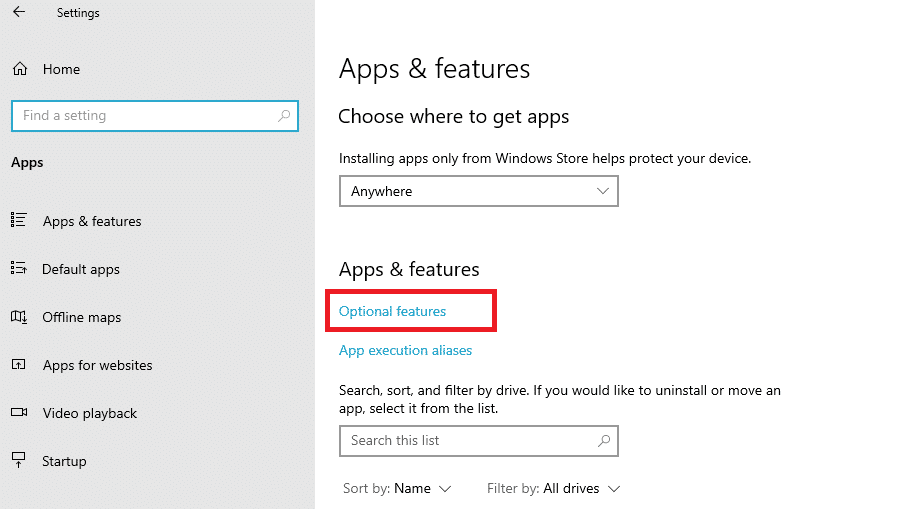Viewport: 897px width, 509px height.
Task: Open the Filter by All drives dropdown
Action: coord(554,488)
